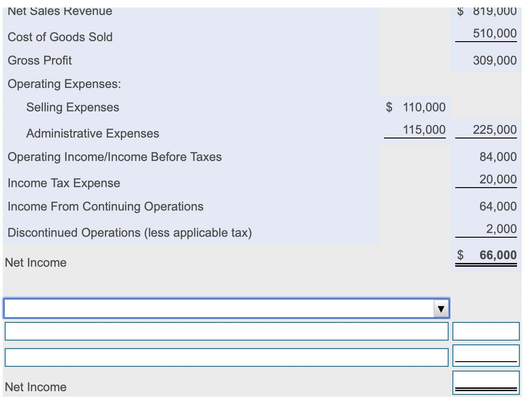Select the Net Sales Revenue row
This screenshot has width=532, height=408.
tap(59, 11)
